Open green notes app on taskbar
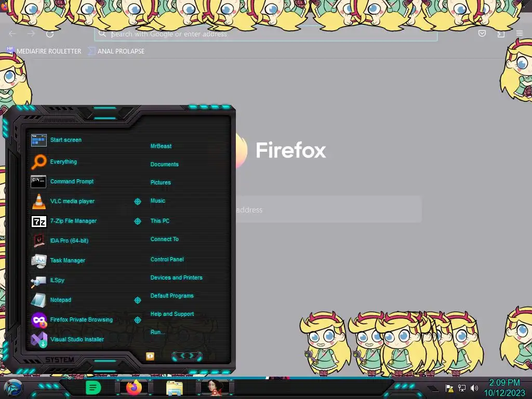 pyautogui.click(x=93, y=388)
